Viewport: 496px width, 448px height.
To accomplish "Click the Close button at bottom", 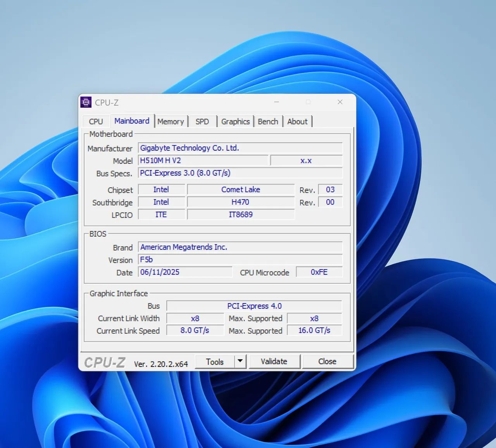I will (327, 362).
